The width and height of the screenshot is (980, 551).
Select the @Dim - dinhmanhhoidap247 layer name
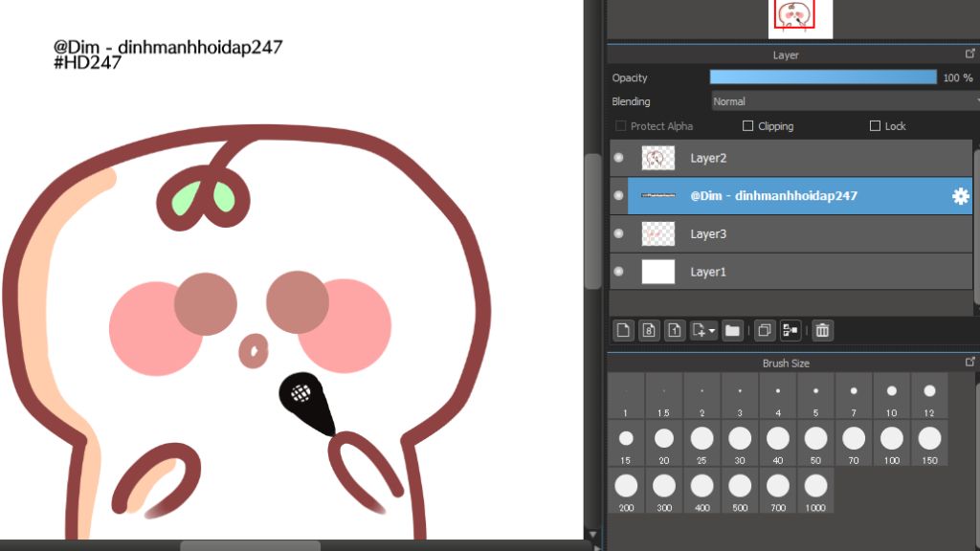(773, 195)
